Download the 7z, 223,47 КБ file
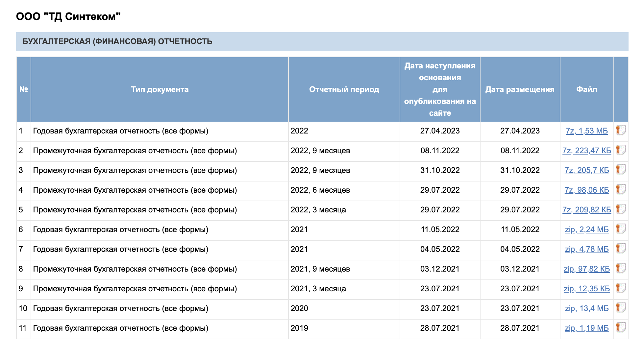This screenshot has width=644, height=361. (x=587, y=151)
